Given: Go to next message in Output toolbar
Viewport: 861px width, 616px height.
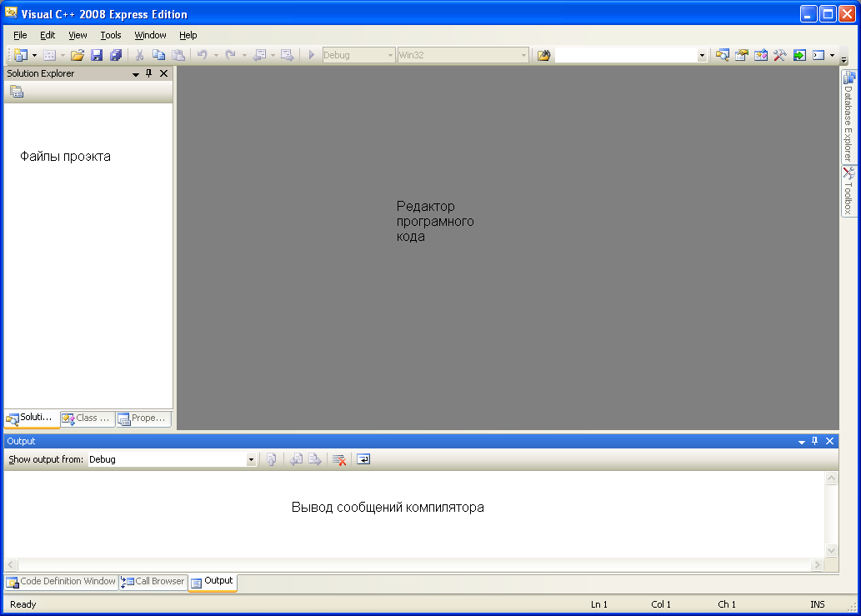Looking at the screenshot, I should (x=315, y=459).
